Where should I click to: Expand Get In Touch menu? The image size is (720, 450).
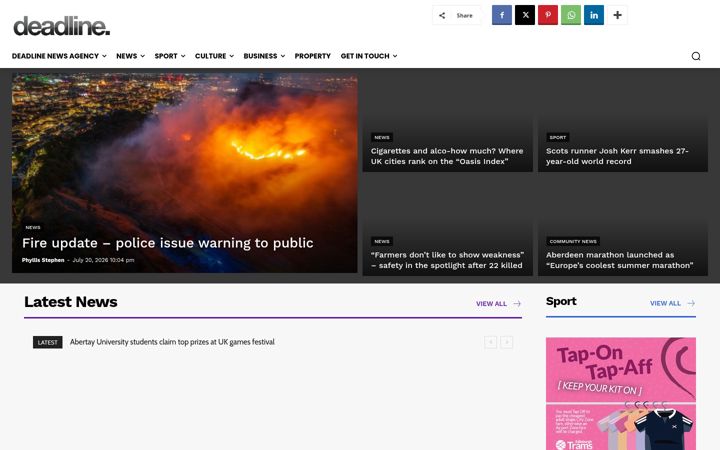pos(369,56)
